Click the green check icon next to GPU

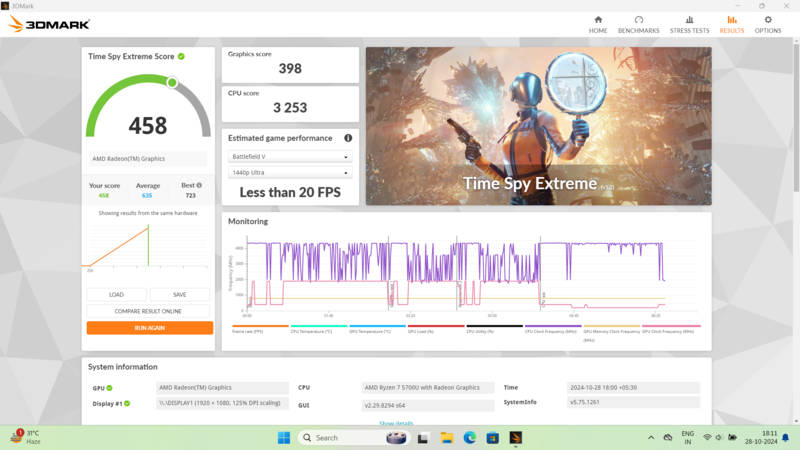[x=109, y=388]
